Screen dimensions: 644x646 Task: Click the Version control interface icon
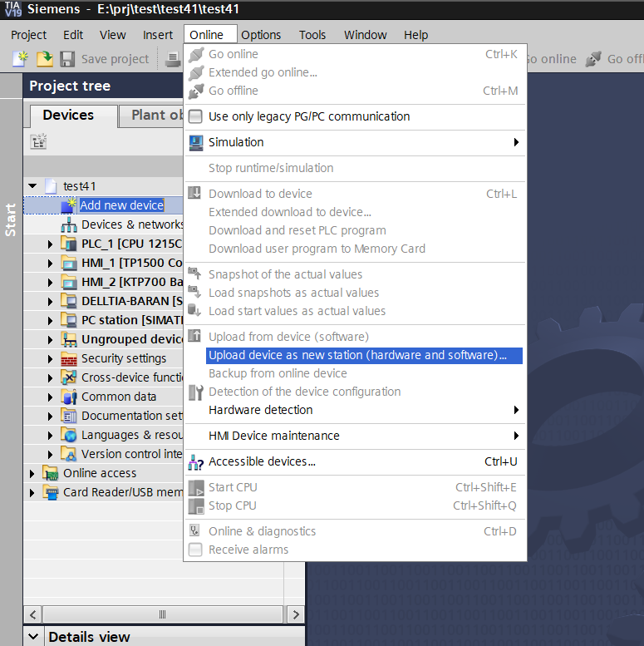pyautogui.click(x=69, y=454)
